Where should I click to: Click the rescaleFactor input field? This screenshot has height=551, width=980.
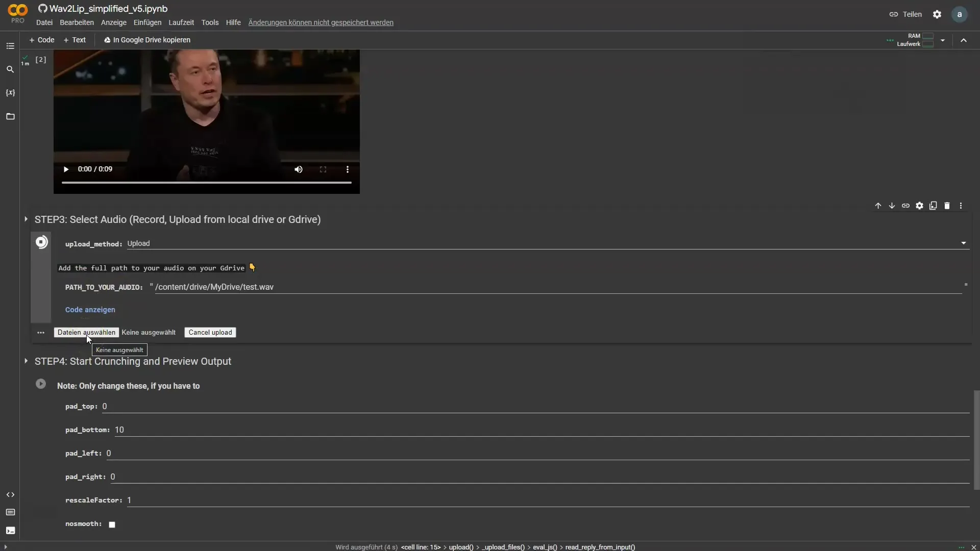pyautogui.click(x=548, y=500)
